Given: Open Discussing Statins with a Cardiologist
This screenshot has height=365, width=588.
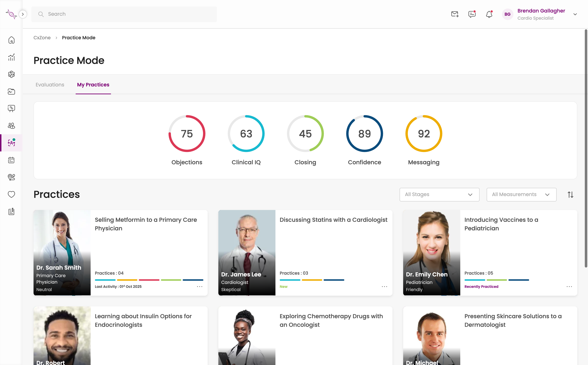Looking at the screenshot, I should coord(333,220).
